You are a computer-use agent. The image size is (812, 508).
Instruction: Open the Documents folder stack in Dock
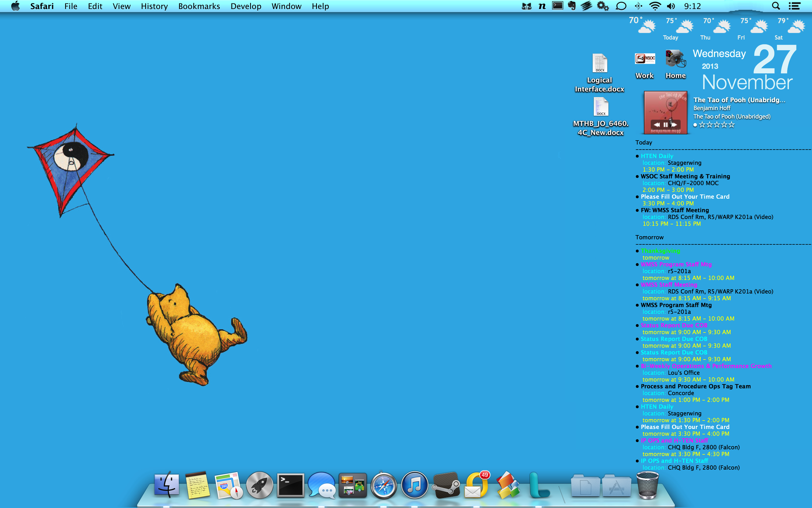tap(586, 486)
